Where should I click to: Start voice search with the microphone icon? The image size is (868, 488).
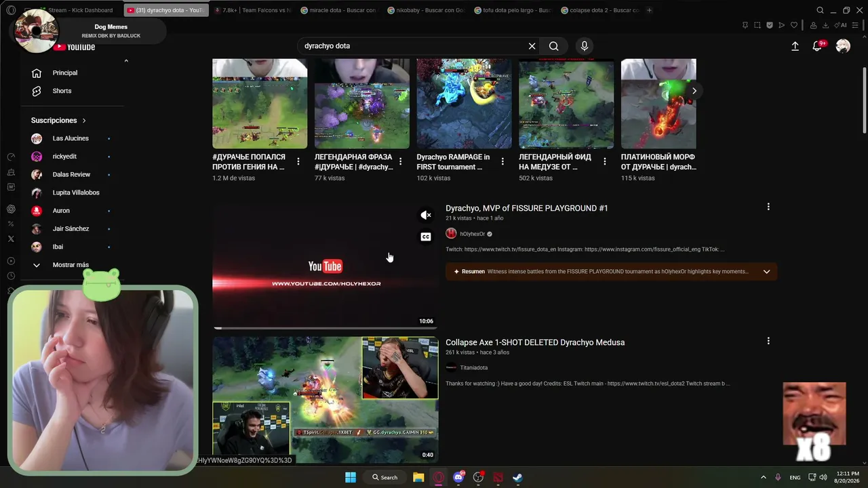[585, 46]
